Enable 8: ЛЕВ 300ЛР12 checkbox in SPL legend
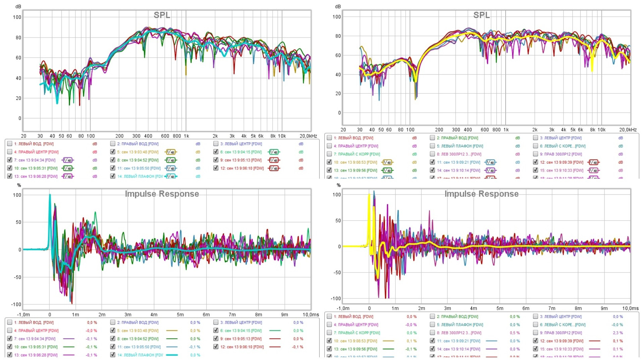The height and width of the screenshot is (362, 644). tap(433, 154)
